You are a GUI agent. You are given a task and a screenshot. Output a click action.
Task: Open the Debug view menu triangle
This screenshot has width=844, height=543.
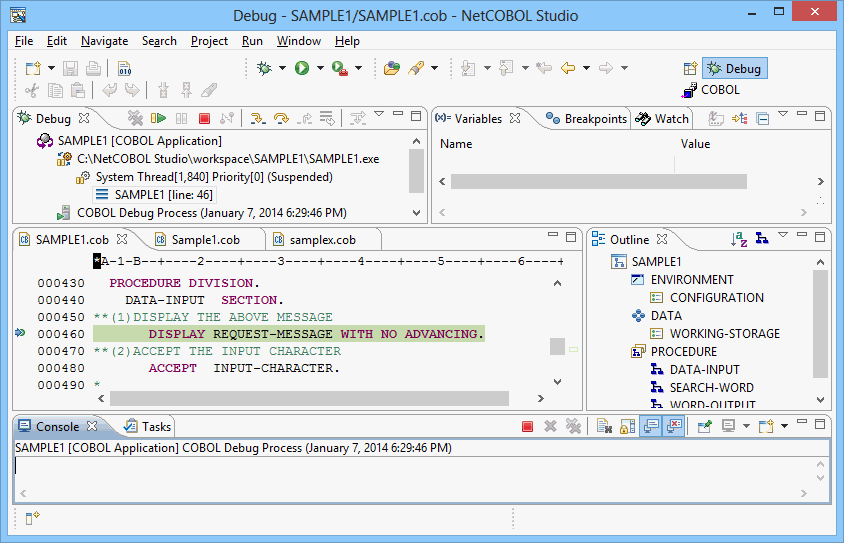coord(379,114)
